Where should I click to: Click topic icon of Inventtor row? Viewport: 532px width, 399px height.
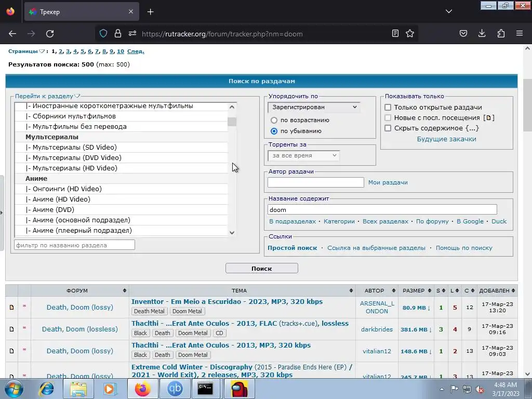(x=11, y=307)
